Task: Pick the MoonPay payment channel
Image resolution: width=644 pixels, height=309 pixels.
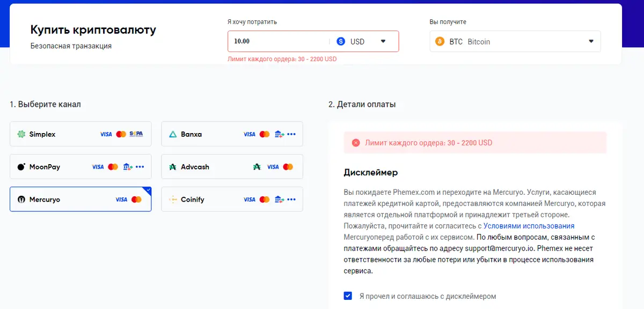Action: coord(80,167)
